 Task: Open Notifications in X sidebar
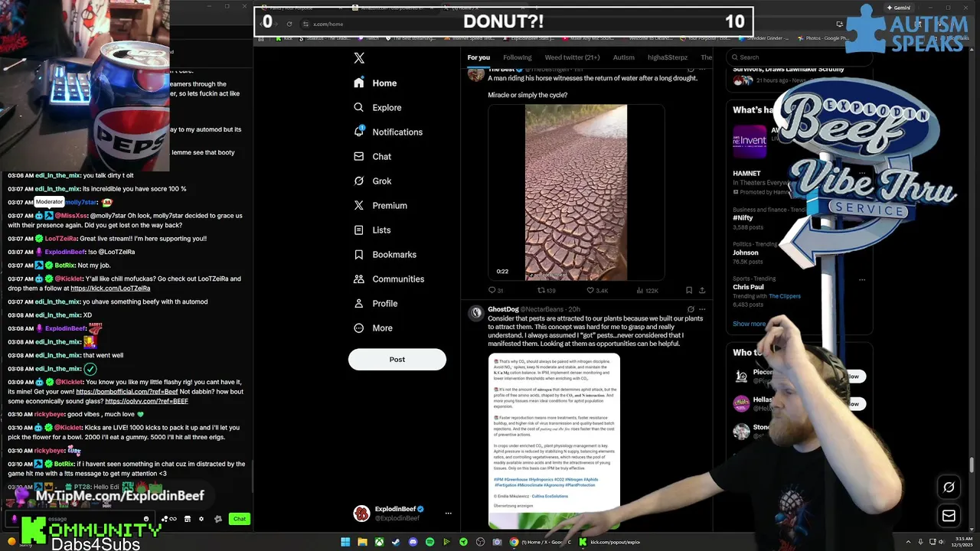pyautogui.click(x=388, y=132)
